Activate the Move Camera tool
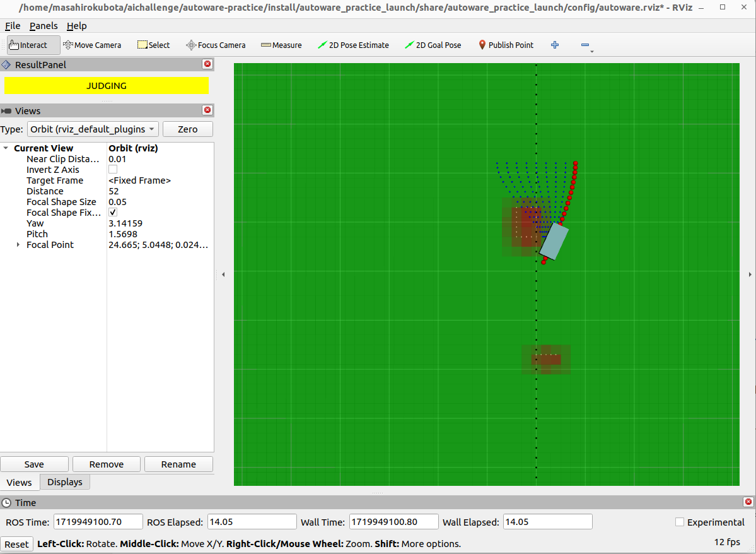Image resolution: width=756 pixels, height=554 pixels. [x=92, y=45]
